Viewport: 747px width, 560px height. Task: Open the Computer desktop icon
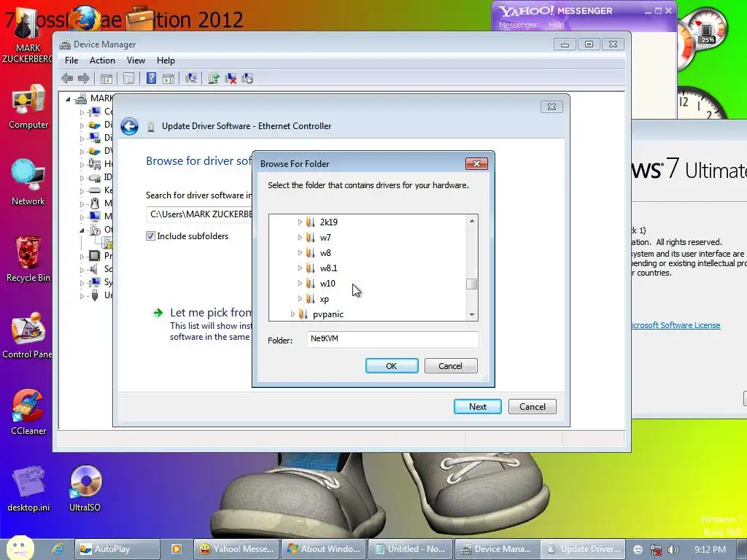pos(28,107)
